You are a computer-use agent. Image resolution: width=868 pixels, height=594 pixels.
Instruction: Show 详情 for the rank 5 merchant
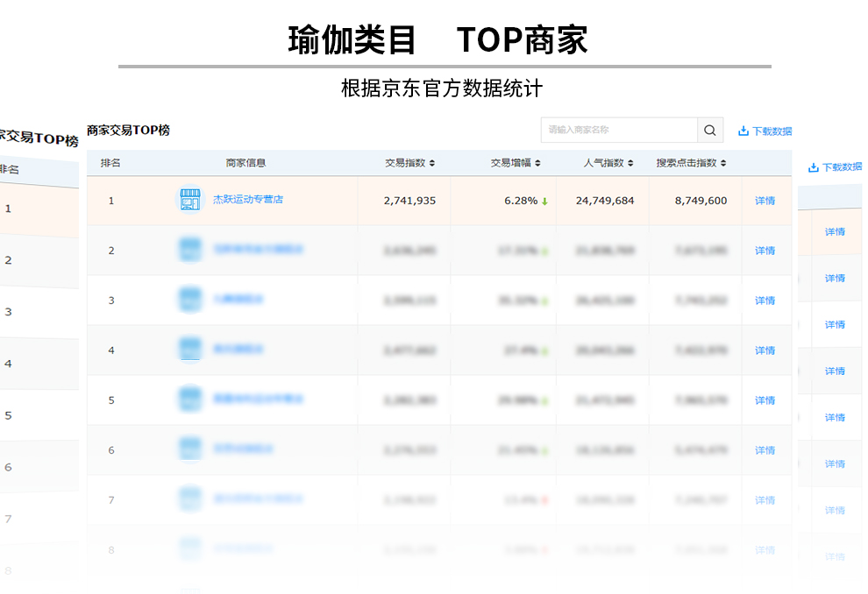point(765,400)
